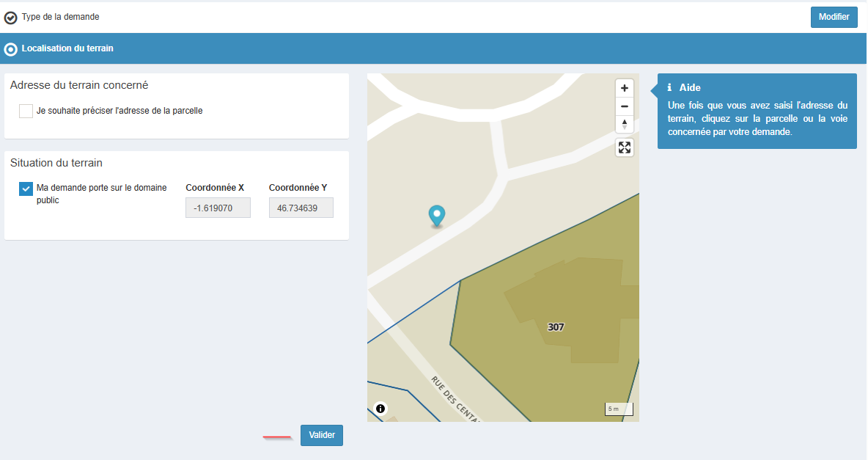868x460 pixels.
Task: Click the Valider button
Action: click(321, 435)
